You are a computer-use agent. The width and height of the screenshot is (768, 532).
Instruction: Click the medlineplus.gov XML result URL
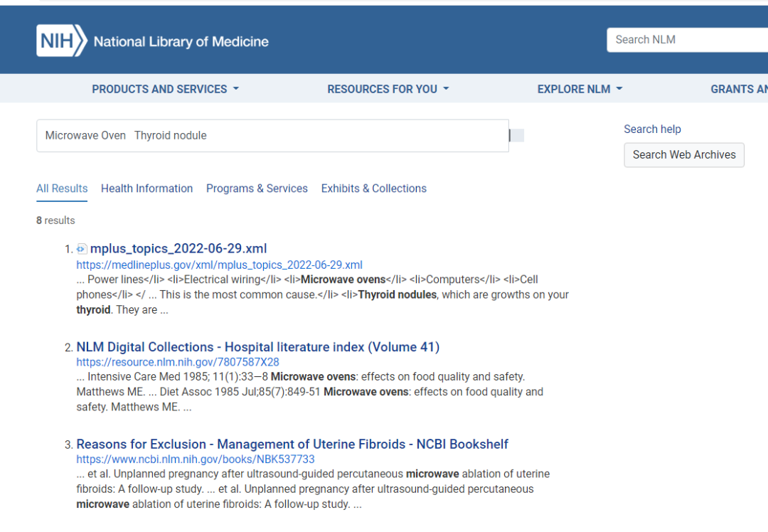pos(219,265)
